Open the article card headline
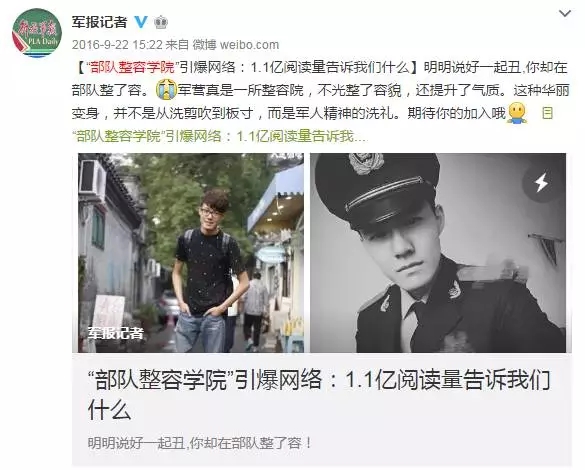This screenshot has width=585, height=470. [319, 395]
